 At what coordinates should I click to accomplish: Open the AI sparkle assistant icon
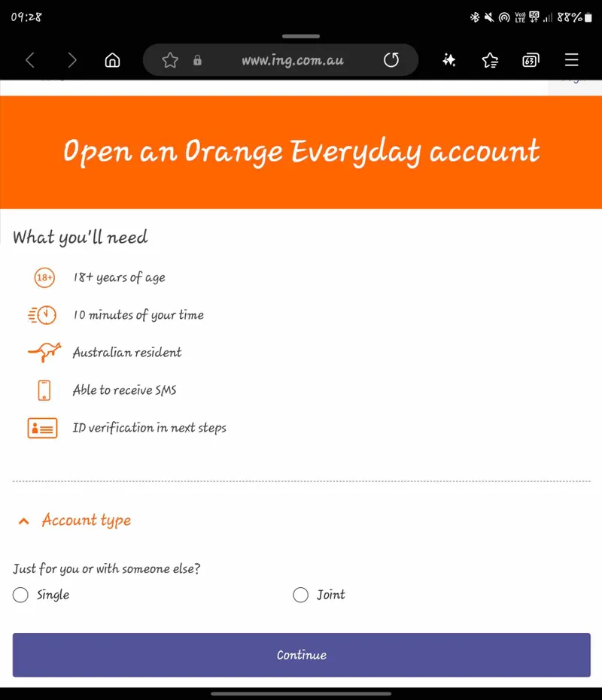(448, 60)
